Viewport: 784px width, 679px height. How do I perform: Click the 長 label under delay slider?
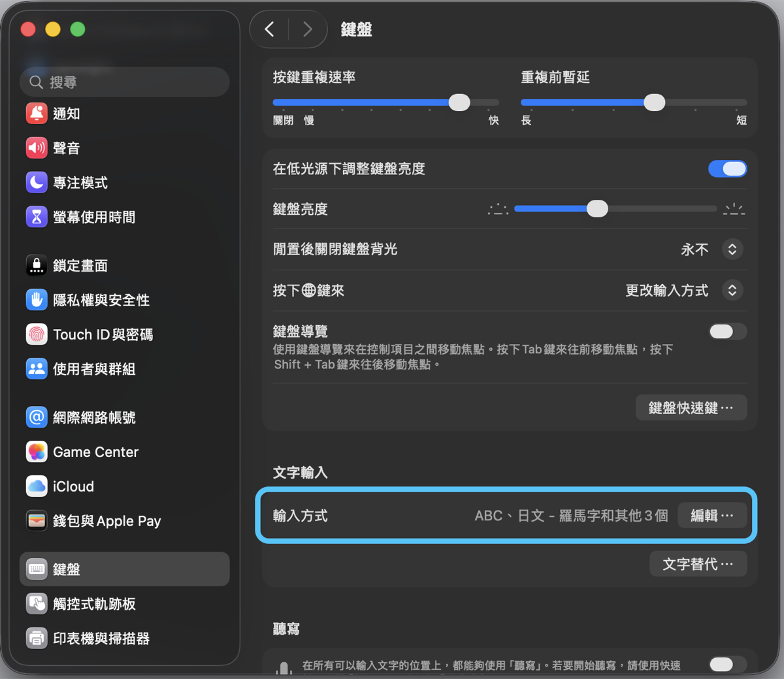pyautogui.click(x=527, y=120)
